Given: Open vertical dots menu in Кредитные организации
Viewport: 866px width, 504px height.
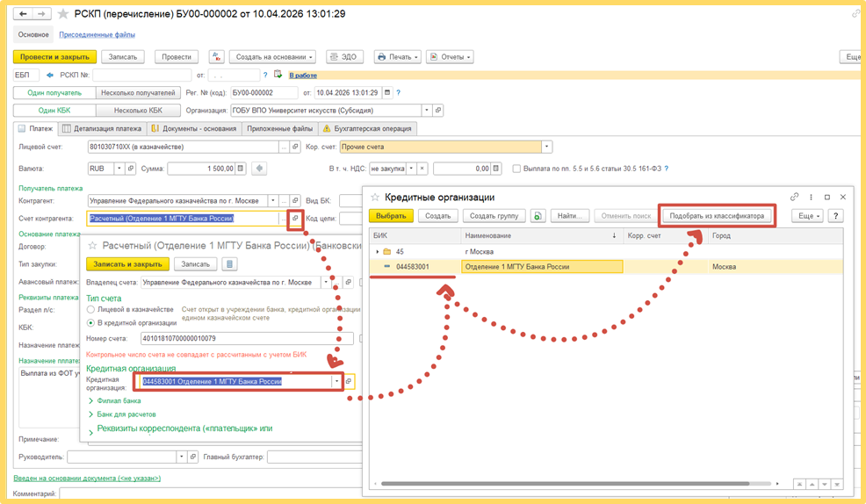Looking at the screenshot, I should 811,197.
